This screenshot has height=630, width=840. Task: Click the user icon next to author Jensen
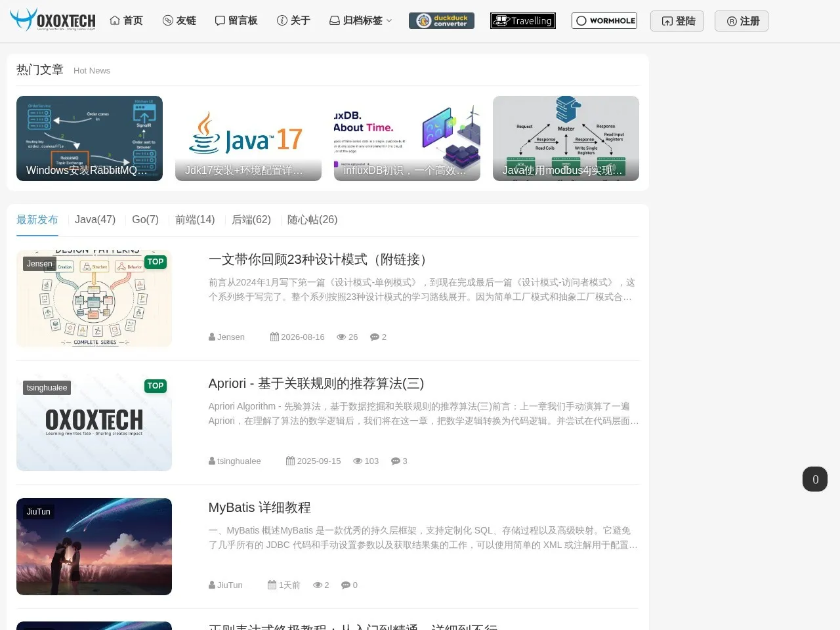[x=212, y=337]
